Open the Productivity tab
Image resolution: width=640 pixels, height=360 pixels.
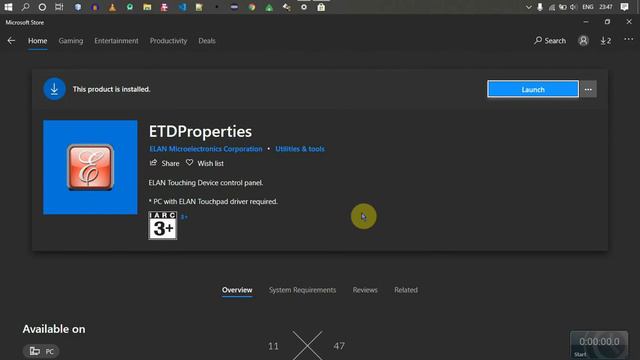click(x=168, y=41)
